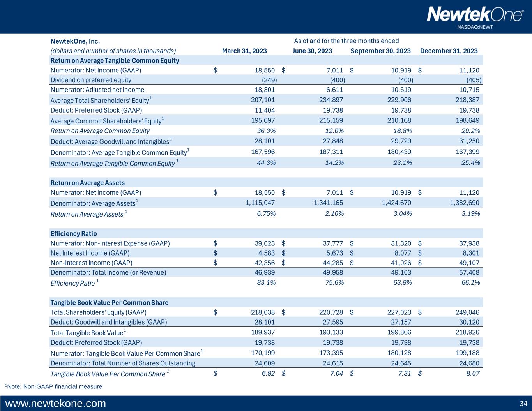Image resolution: width=532 pixels, height=411 pixels.
Task: Click the bold Efficiency Ratio section heading
Action: pos(74,234)
